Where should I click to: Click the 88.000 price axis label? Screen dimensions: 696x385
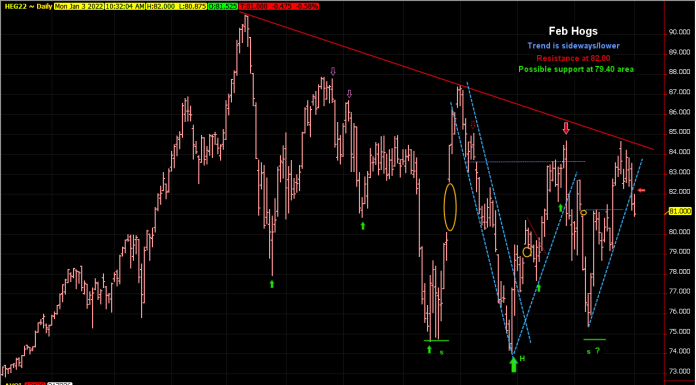click(x=680, y=72)
